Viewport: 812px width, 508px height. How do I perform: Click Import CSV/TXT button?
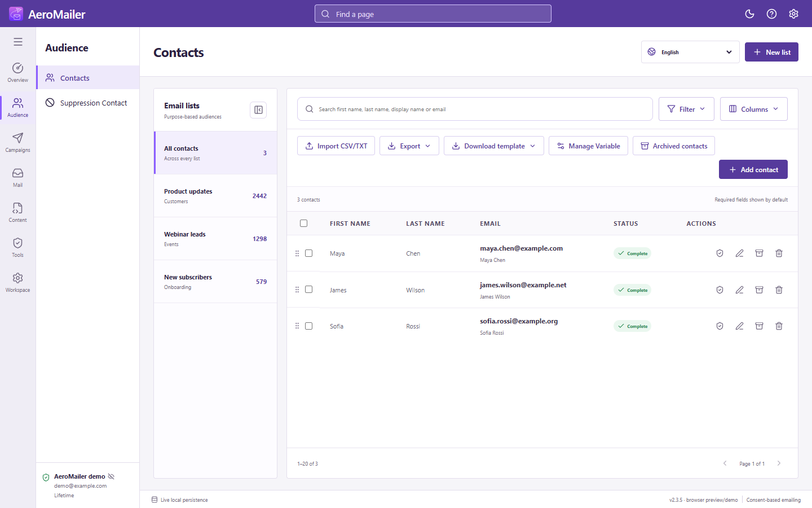tap(336, 146)
